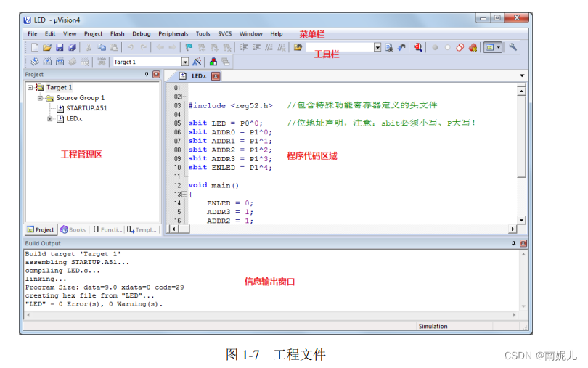The height and width of the screenshot is (368, 588).
Task: Open the editor tab list dropdown arrow
Action: 522,75
